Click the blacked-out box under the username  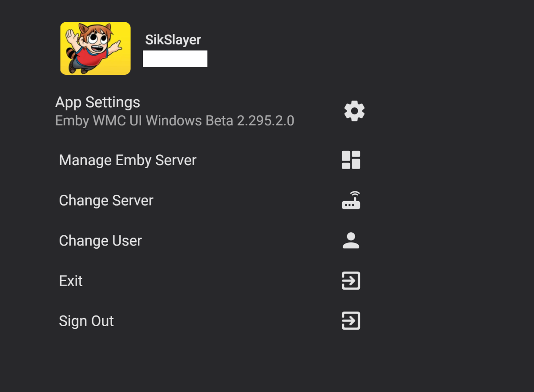coord(175,59)
